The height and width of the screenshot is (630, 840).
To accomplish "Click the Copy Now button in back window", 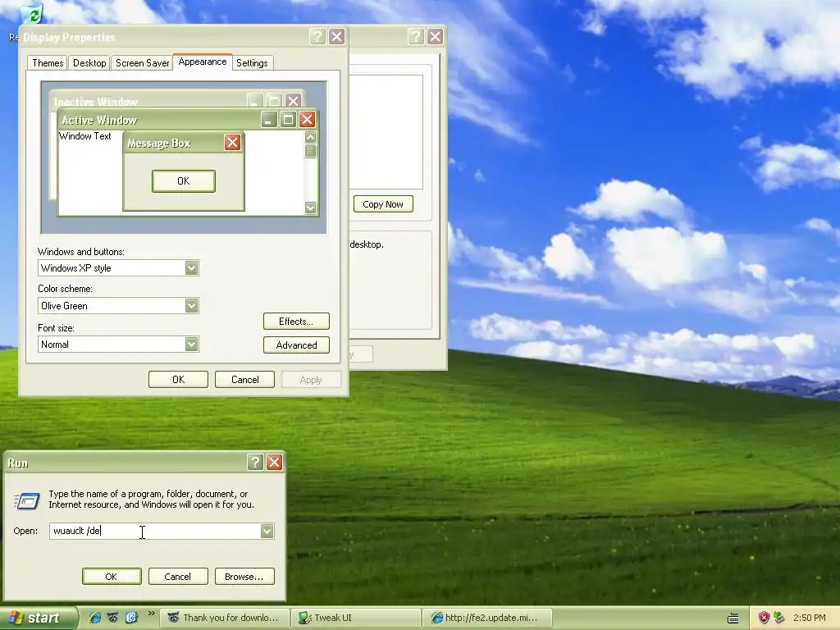I will pos(383,204).
